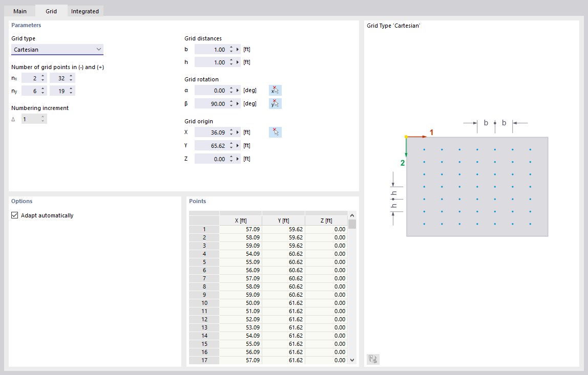Click the Z [ft] column header in Points table
The width and height of the screenshot is (588, 375).
pos(326,220)
